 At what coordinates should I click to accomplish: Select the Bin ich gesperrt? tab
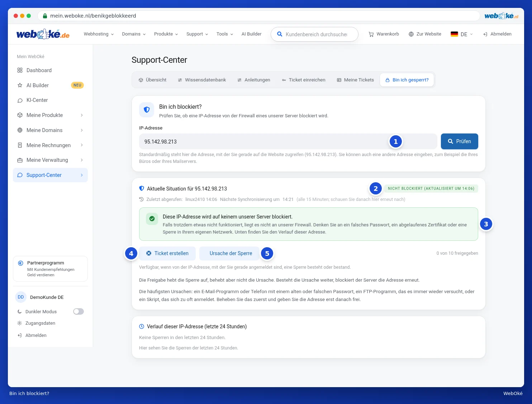tap(407, 80)
